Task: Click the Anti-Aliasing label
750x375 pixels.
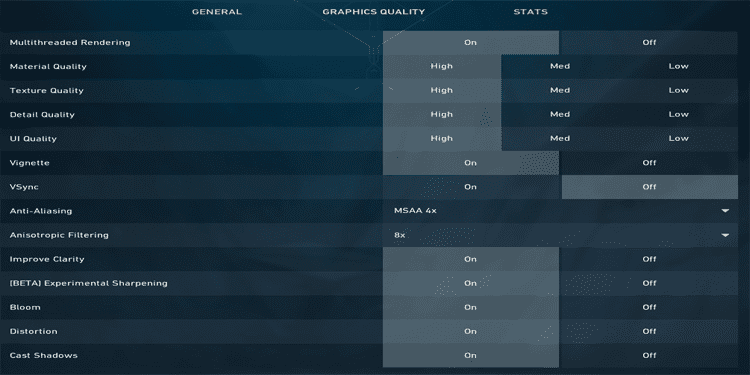Action: [x=41, y=211]
